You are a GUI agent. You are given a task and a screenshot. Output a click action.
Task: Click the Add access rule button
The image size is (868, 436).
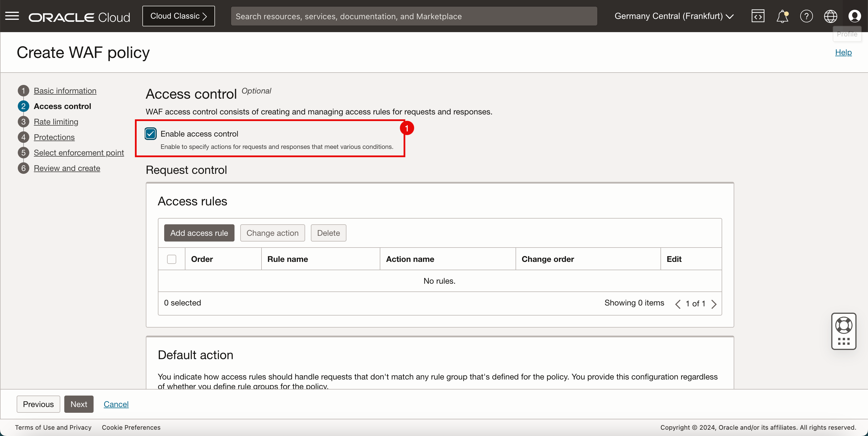tap(199, 232)
